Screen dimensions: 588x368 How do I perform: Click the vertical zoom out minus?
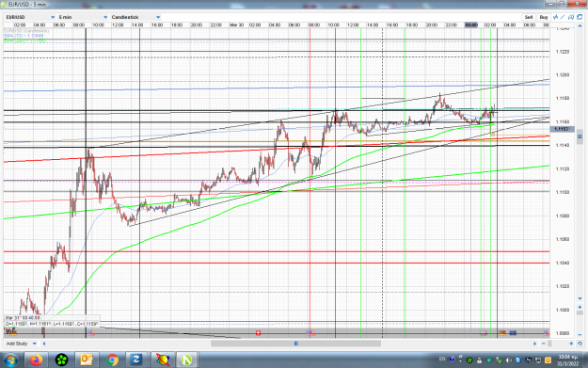580,335
